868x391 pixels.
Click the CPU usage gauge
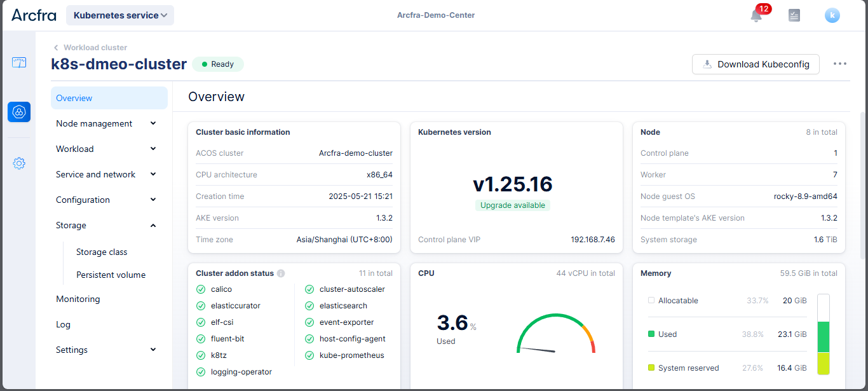[x=556, y=334]
